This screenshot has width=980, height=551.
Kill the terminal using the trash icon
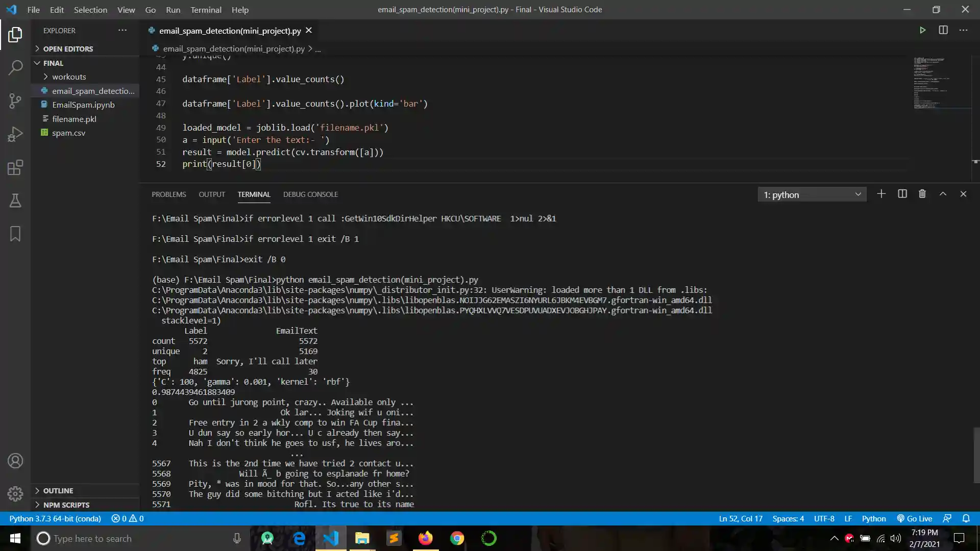click(x=921, y=194)
